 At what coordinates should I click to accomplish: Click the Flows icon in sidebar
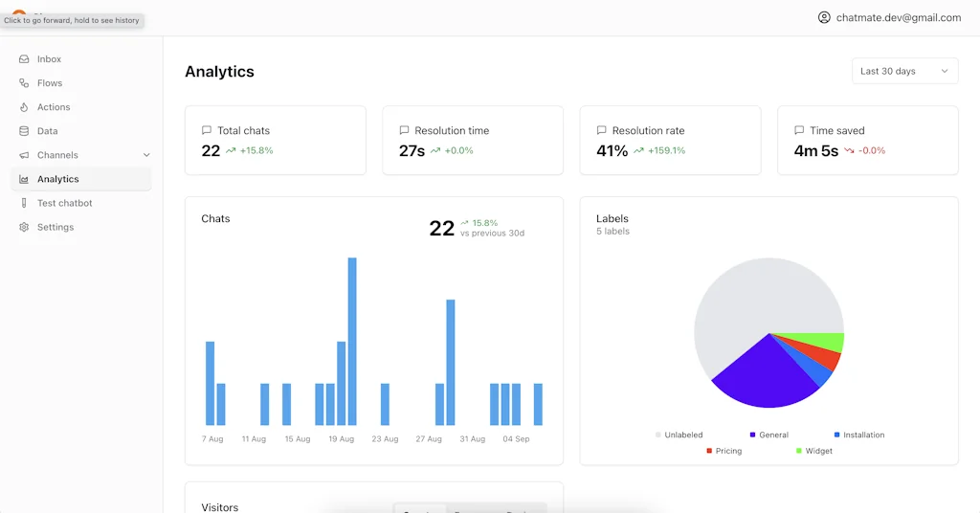[x=24, y=83]
